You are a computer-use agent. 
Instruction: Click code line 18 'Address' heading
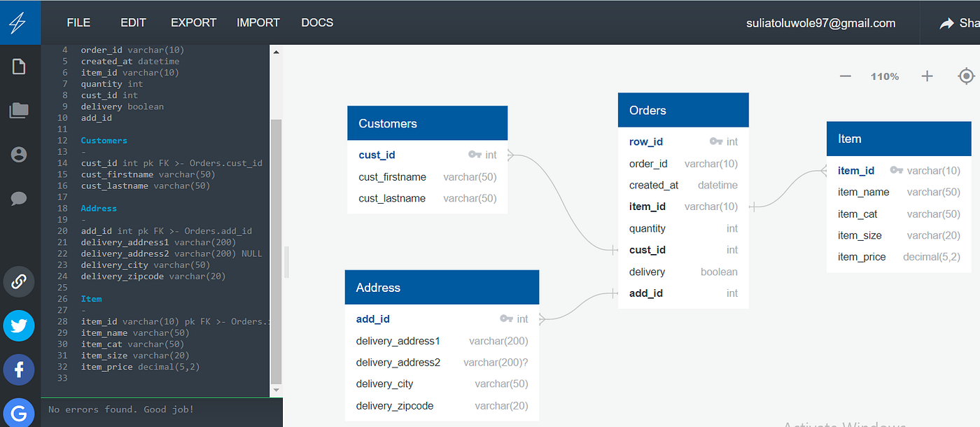point(99,209)
